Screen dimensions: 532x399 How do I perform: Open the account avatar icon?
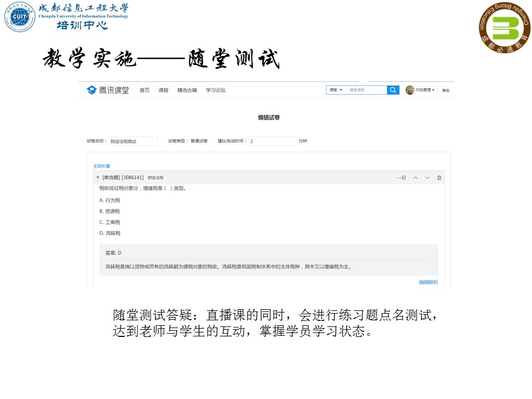point(410,90)
